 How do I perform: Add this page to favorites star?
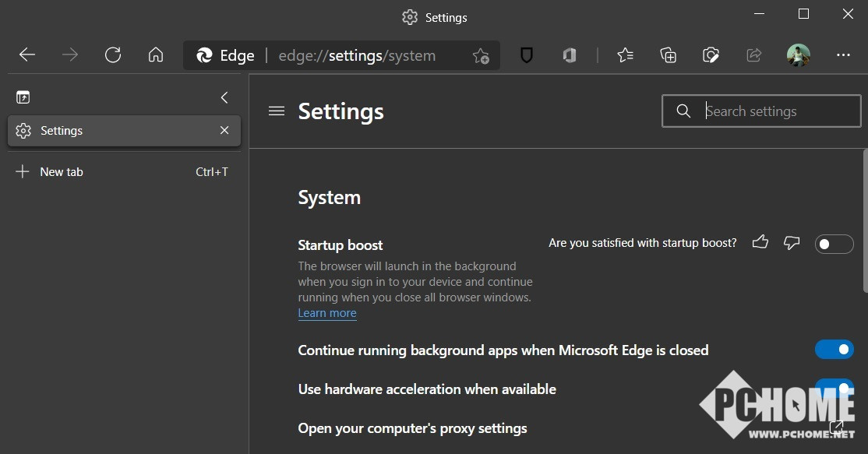click(x=481, y=55)
